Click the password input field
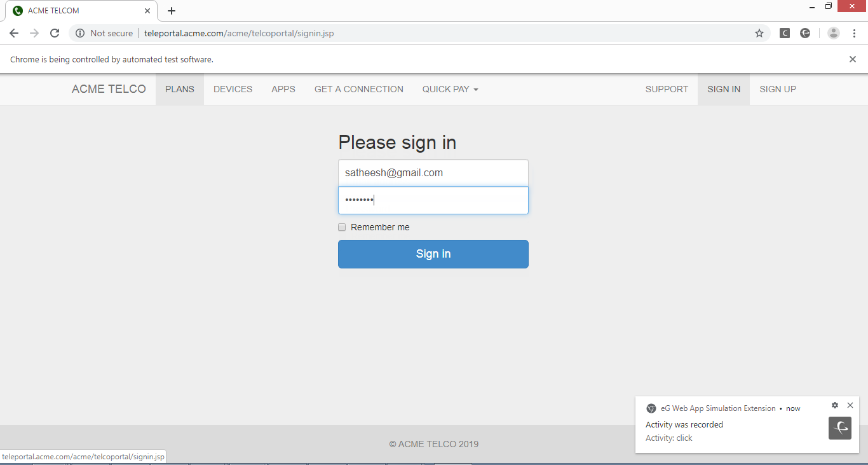The height and width of the screenshot is (465, 868). click(x=433, y=200)
